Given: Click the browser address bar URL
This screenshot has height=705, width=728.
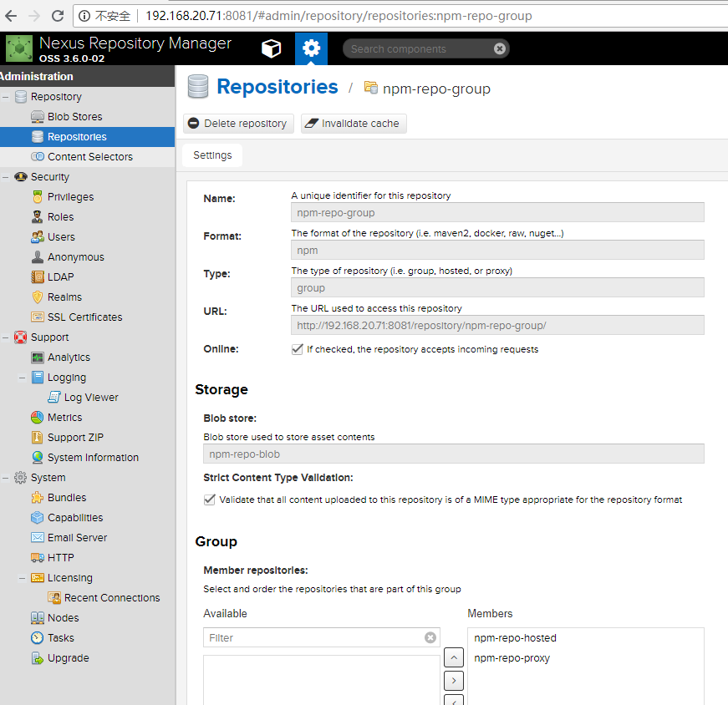Looking at the screenshot, I should point(339,16).
